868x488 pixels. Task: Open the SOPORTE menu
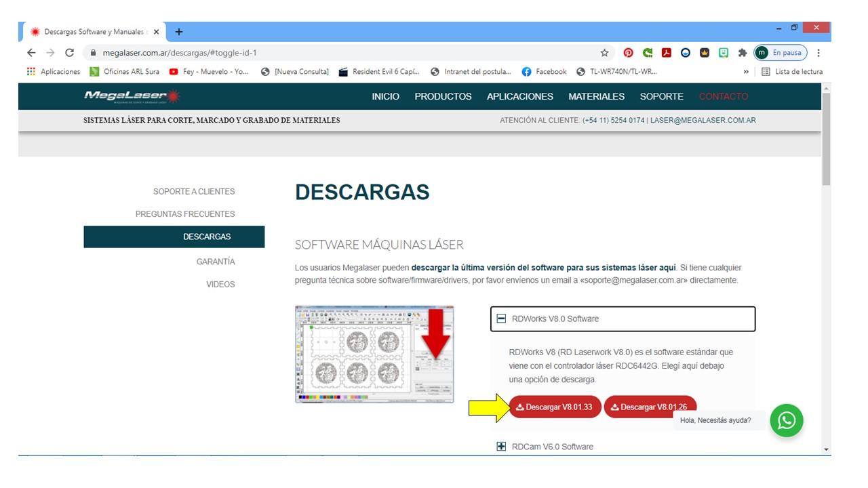pos(661,97)
